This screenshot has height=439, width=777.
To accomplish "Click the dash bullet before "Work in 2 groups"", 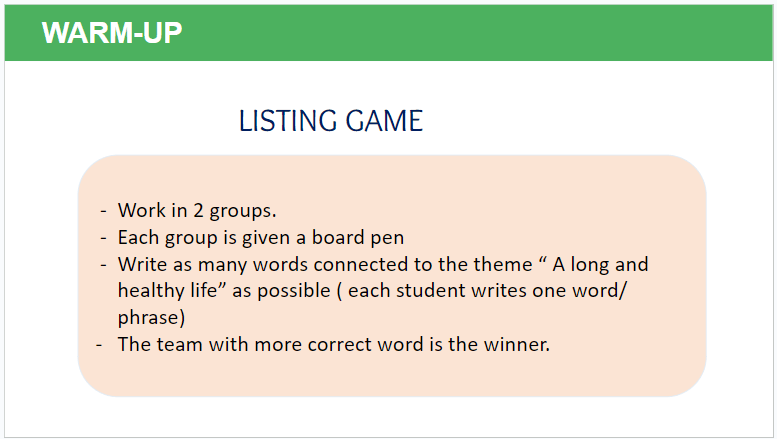I will point(103,211).
